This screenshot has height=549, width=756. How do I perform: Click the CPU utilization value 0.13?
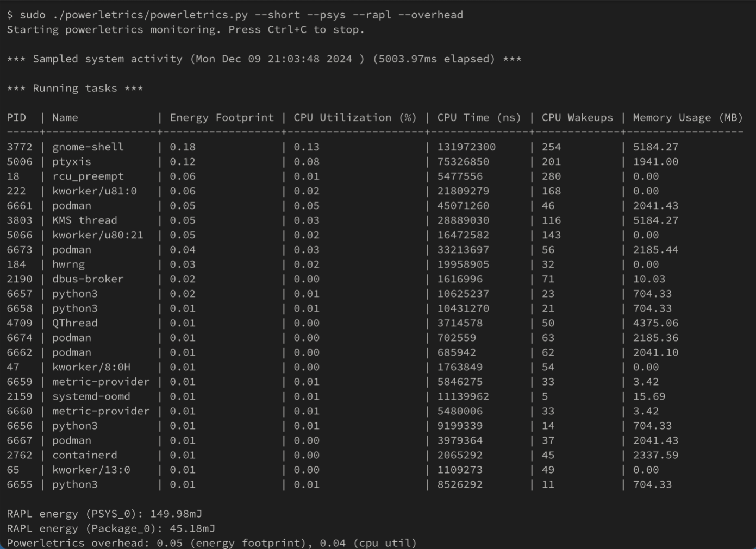[307, 147]
